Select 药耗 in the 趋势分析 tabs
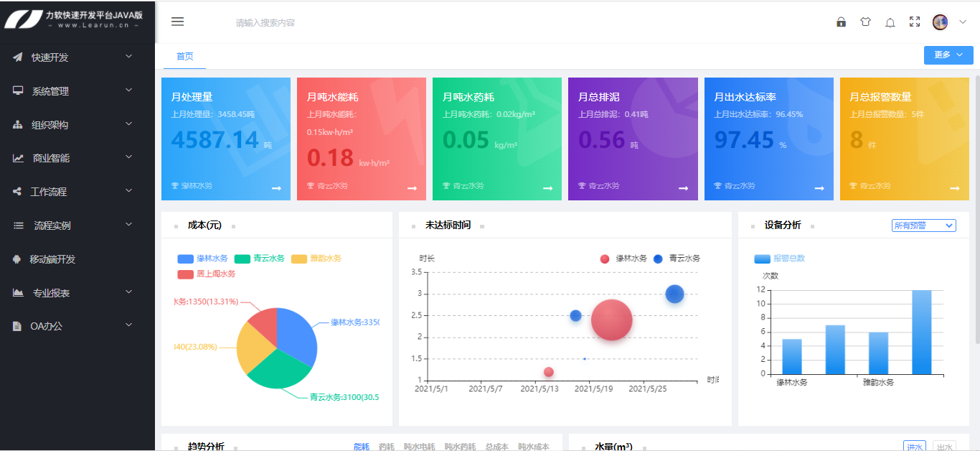This screenshot has height=451, width=980. point(384,446)
